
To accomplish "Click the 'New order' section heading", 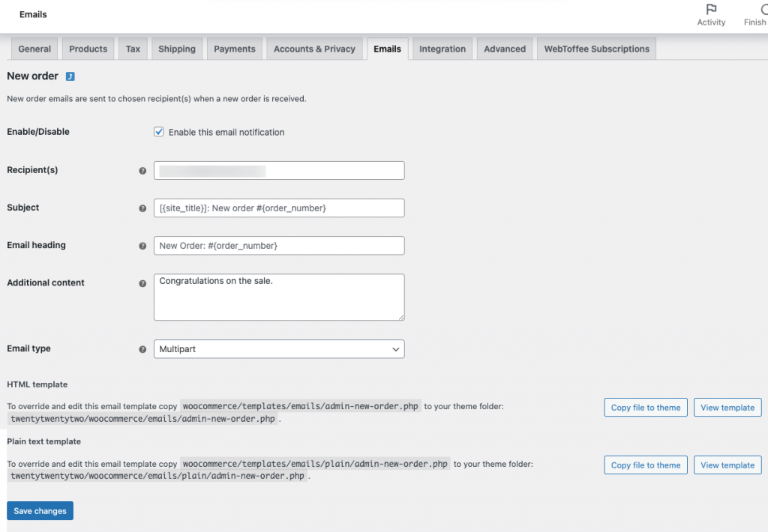I will pos(32,76).
